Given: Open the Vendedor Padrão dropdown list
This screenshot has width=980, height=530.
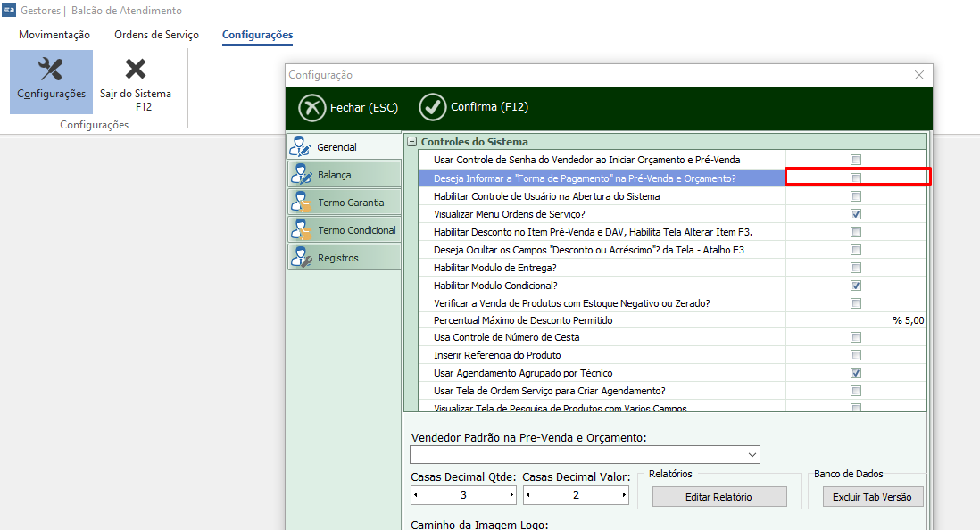Looking at the screenshot, I should point(752,455).
